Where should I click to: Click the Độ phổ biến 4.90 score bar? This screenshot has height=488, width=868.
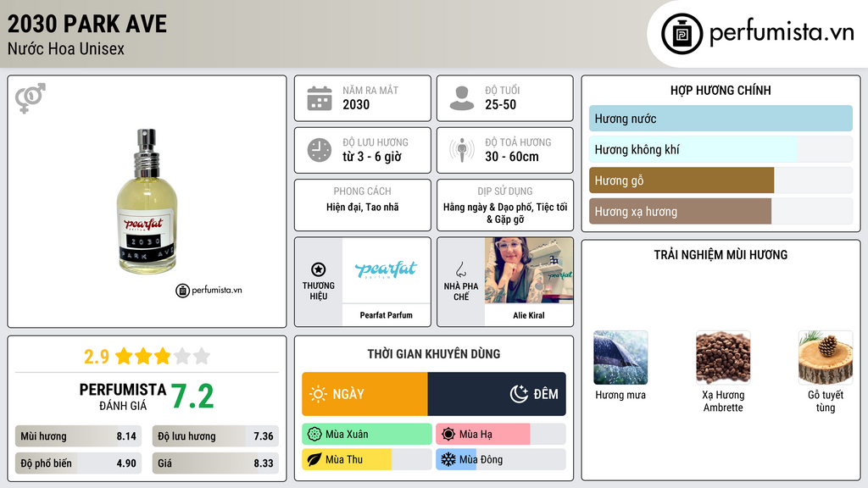[x=78, y=463]
